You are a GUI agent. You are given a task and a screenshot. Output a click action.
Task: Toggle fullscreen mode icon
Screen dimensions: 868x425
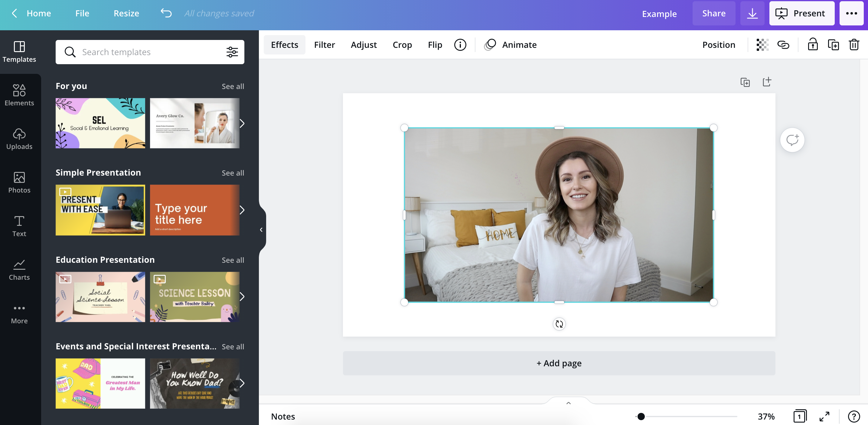click(x=824, y=416)
